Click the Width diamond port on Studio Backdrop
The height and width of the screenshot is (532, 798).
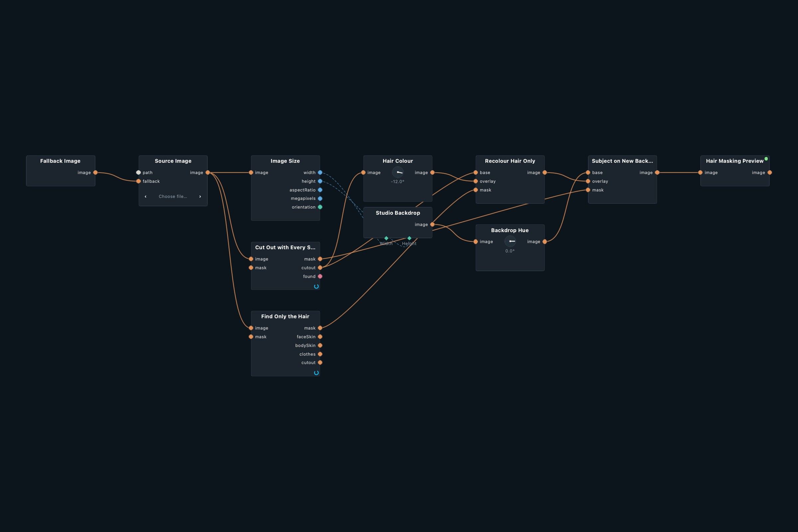386,238
